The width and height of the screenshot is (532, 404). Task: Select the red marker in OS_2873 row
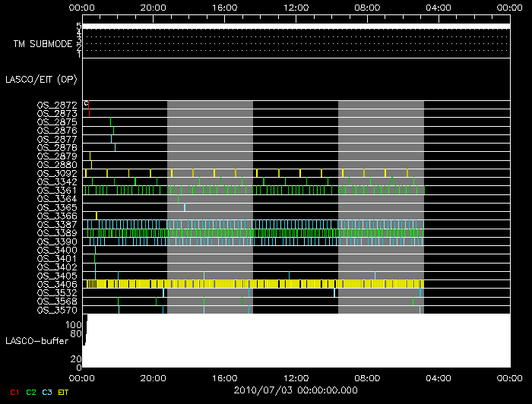89,113
